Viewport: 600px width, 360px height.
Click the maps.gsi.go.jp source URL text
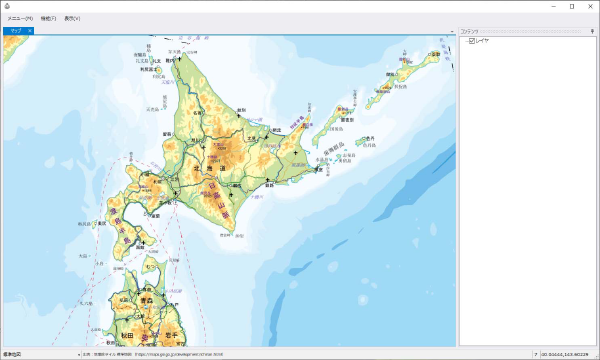[179, 355]
